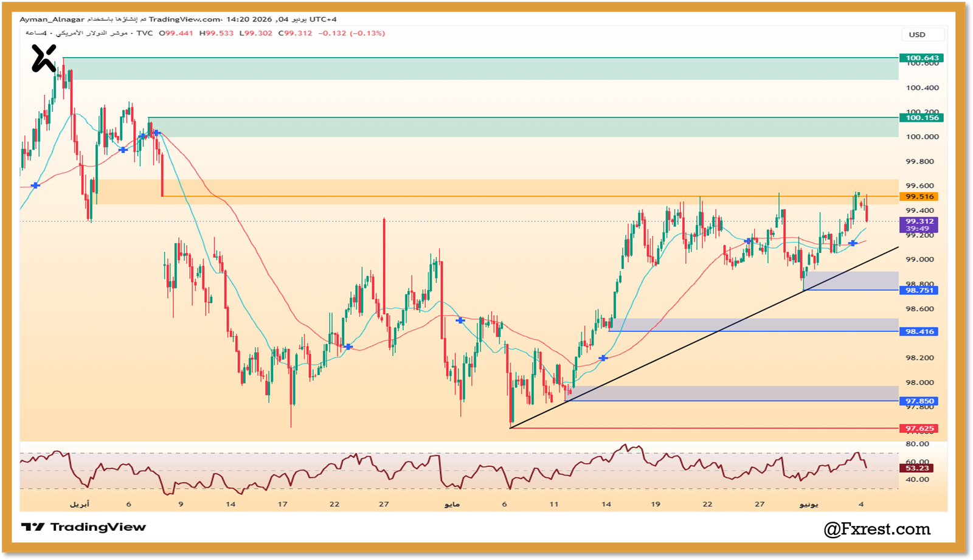Click the red 97.625 price label
Screen dimensions: 973x560
pos(919,429)
